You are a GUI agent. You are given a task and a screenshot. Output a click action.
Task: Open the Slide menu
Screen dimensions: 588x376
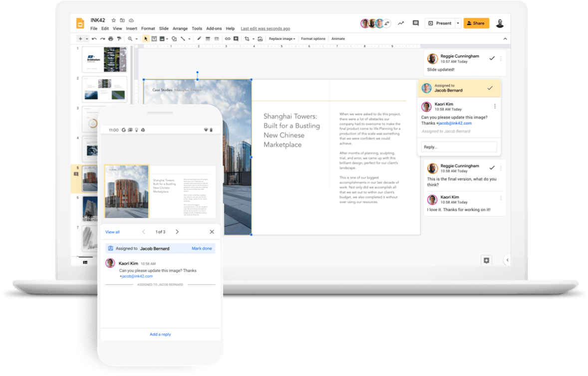[x=164, y=28]
